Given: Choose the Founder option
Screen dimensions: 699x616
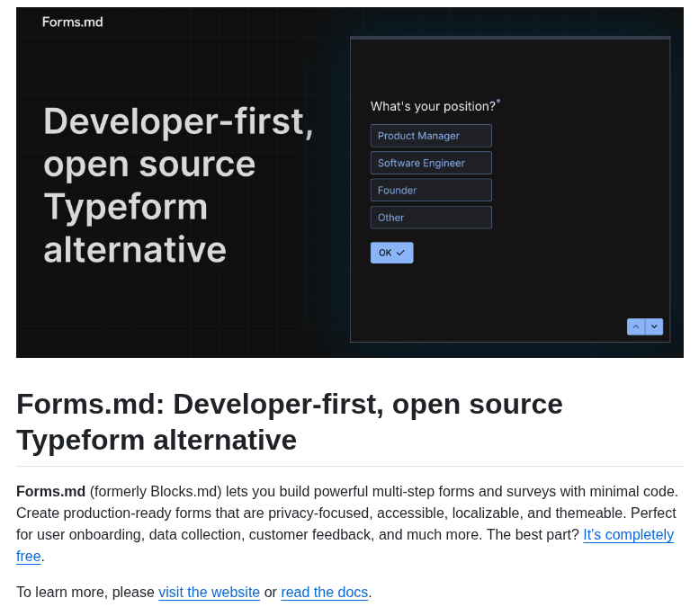Looking at the screenshot, I should [x=431, y=191].
